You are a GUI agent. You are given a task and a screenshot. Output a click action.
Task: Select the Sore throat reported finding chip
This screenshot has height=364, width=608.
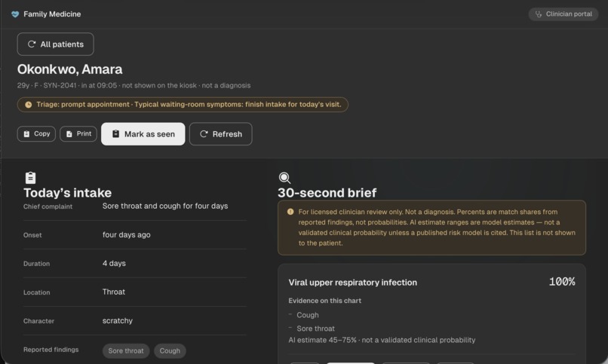tap(126, 351)
